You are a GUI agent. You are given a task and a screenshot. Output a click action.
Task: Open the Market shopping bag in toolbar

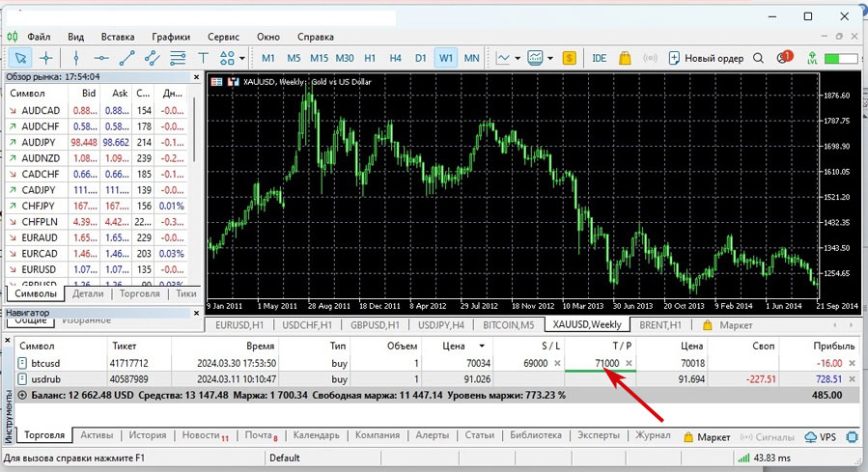[x=625, y=58]
